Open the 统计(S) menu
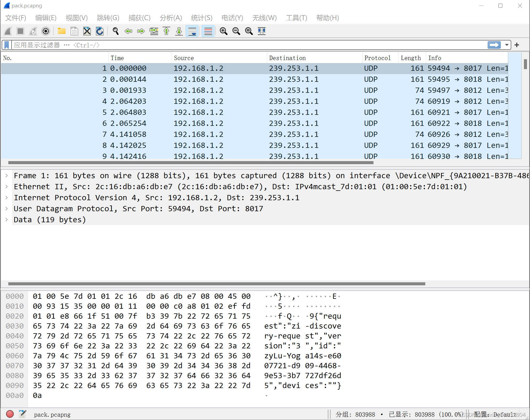The height and width of the screenshot is (420, 530). pos(202,18)
